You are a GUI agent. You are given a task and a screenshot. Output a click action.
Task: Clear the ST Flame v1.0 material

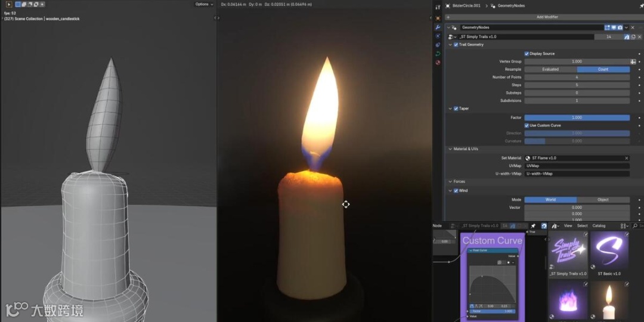point(626,158)
